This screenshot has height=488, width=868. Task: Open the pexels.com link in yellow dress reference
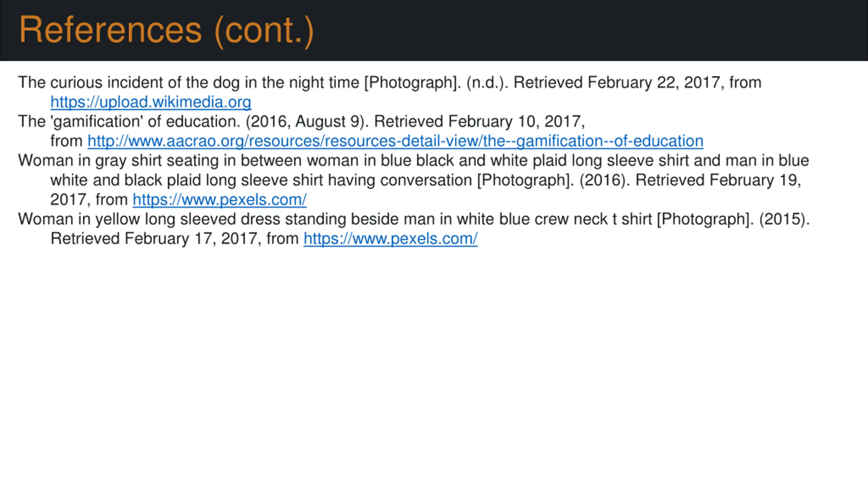(391, 239)
